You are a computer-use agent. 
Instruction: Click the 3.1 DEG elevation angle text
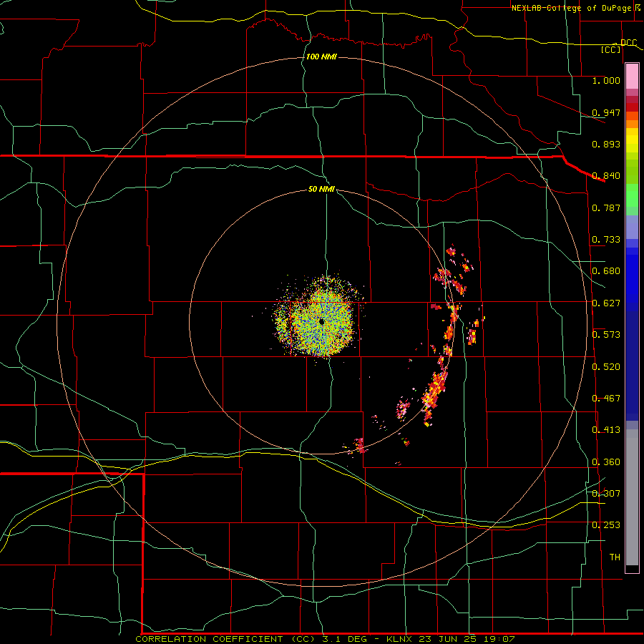point(345,639)
